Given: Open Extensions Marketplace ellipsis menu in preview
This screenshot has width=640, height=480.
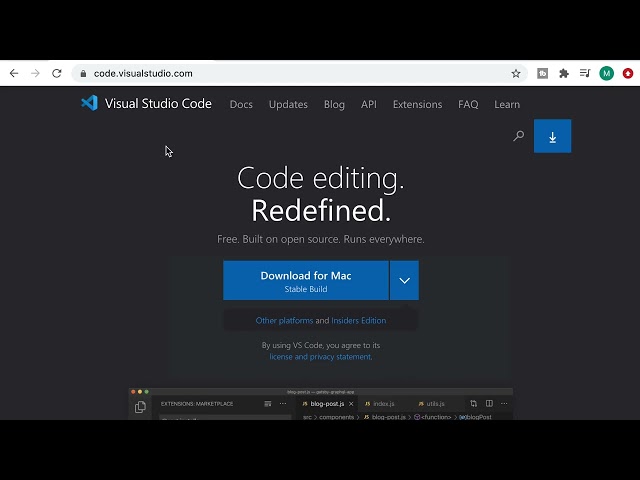Looking at the screenshot, I should click(x=283, y=404).
